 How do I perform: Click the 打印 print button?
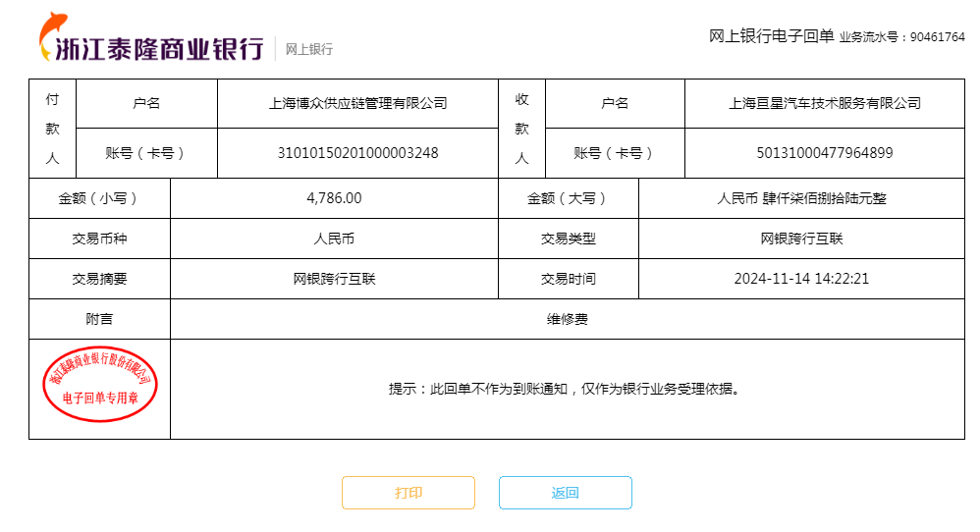408,493
